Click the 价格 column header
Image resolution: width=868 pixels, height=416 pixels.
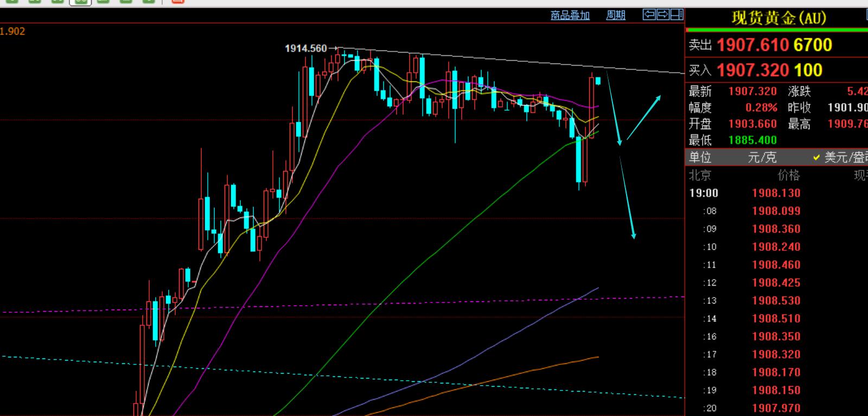point(789,175)
